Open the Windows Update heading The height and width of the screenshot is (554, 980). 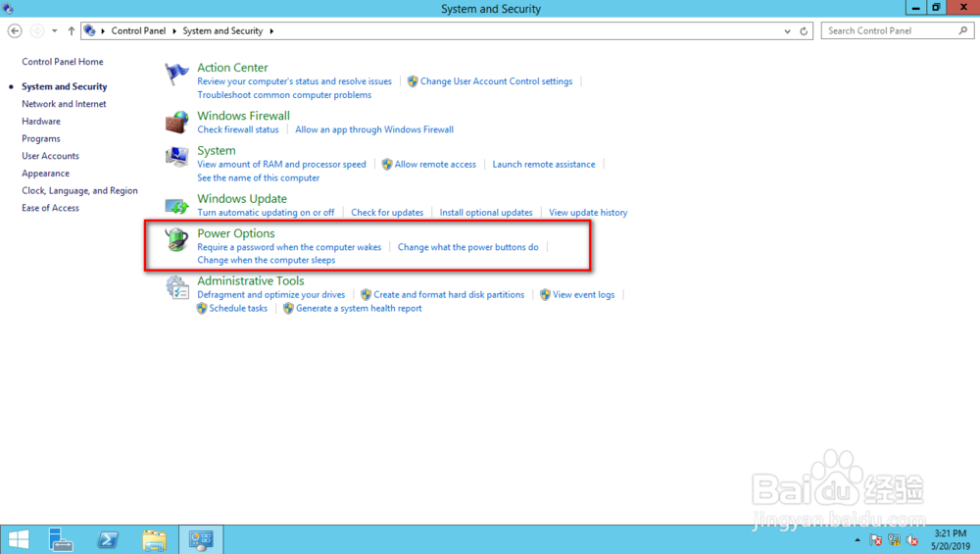coord(242,199)
